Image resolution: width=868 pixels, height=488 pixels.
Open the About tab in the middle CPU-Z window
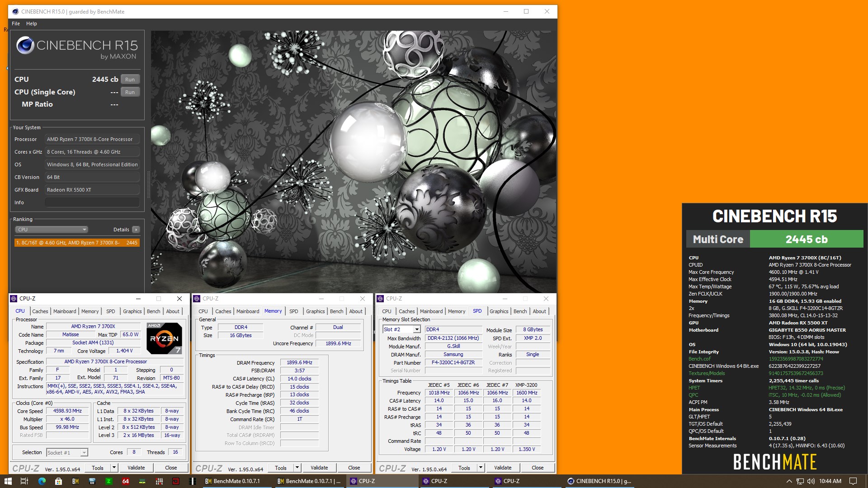[x=356, y=311]
